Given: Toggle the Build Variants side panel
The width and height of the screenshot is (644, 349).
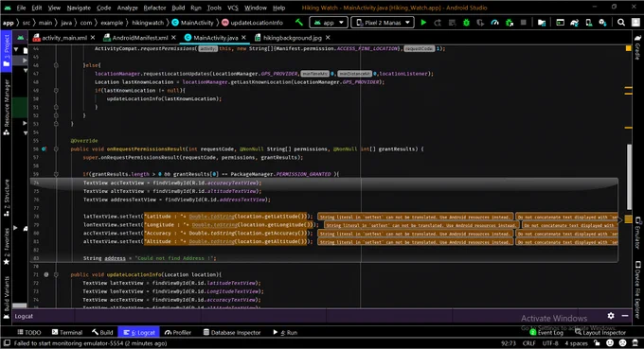Looking at the screenshot, I should point(7,297).
